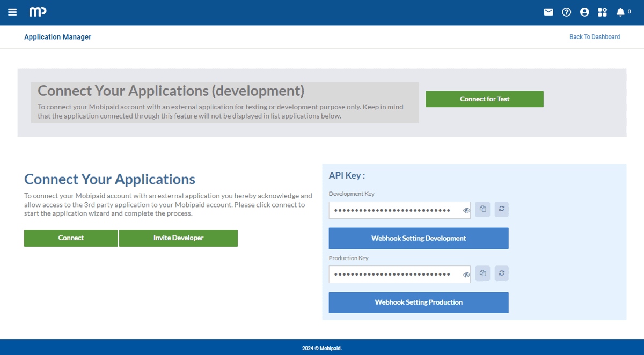Screen dimensions: 644x355
Task: Open the help question mark icon
Action: click(x=566, y=12)
